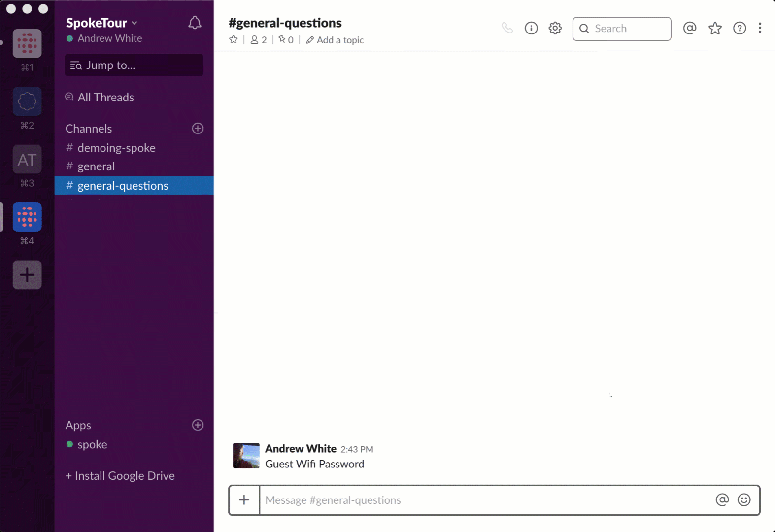Show mentions and activity
Screen dimensions: 775x532
pyautogui.click(x=690, y=28)
